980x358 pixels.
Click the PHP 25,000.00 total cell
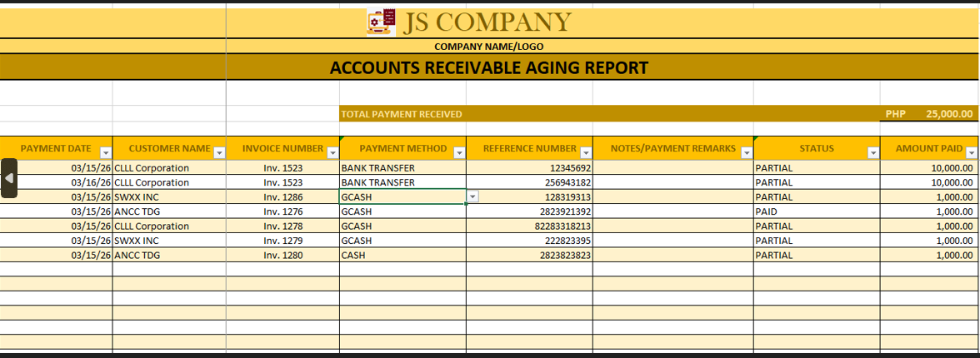tap(929, 114)
